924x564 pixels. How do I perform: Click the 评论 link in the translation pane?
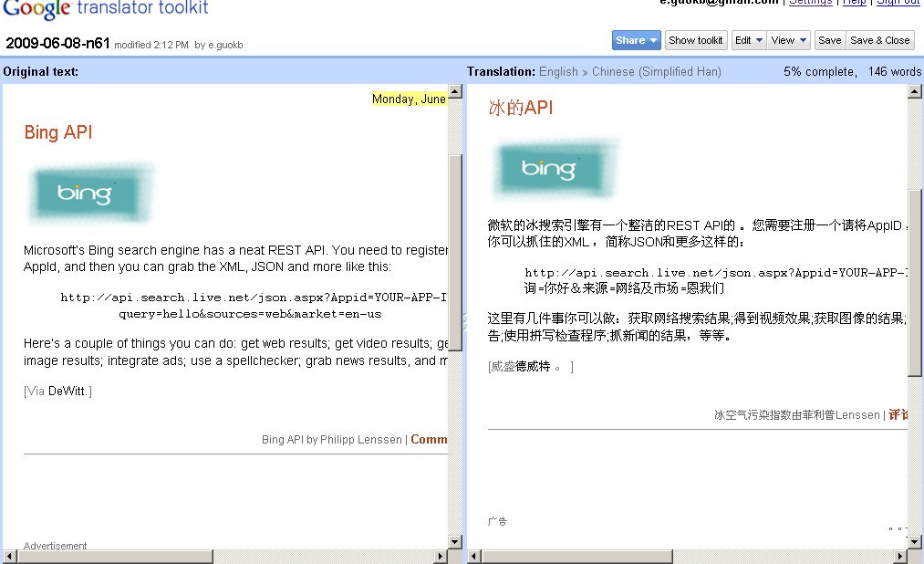[x=898, y=413]
